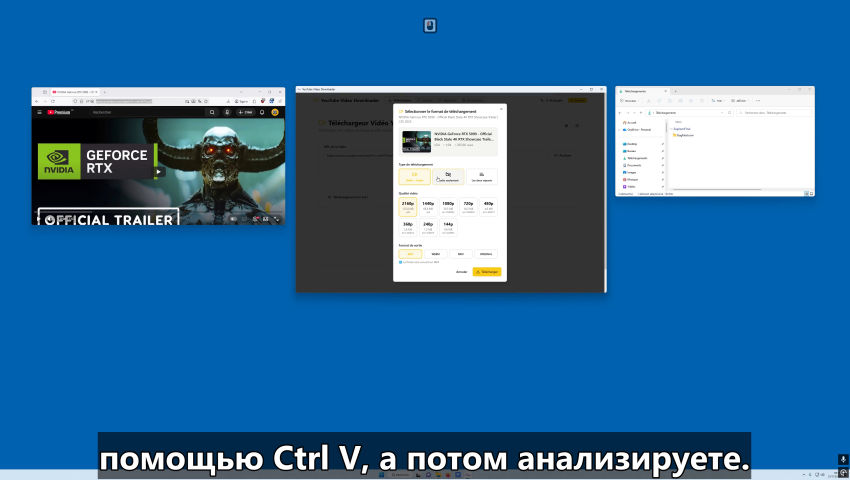Open the Trier sort dropdown in Explorer
The height and width of the screenshot is (480, 850).
[717, 101]
